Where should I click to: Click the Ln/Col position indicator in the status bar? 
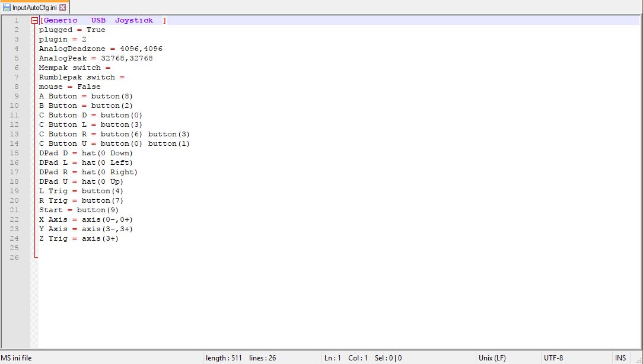[x=362, y=357]
